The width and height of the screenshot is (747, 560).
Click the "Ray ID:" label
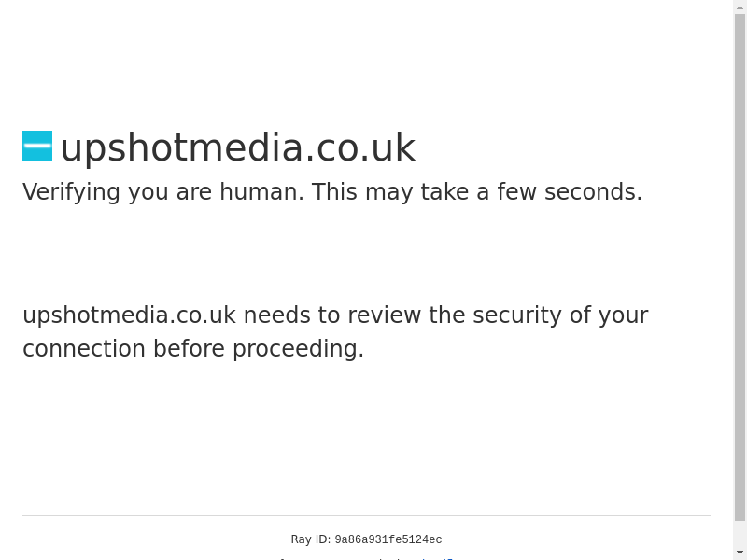pyautogui.click(x=310, y=539)
